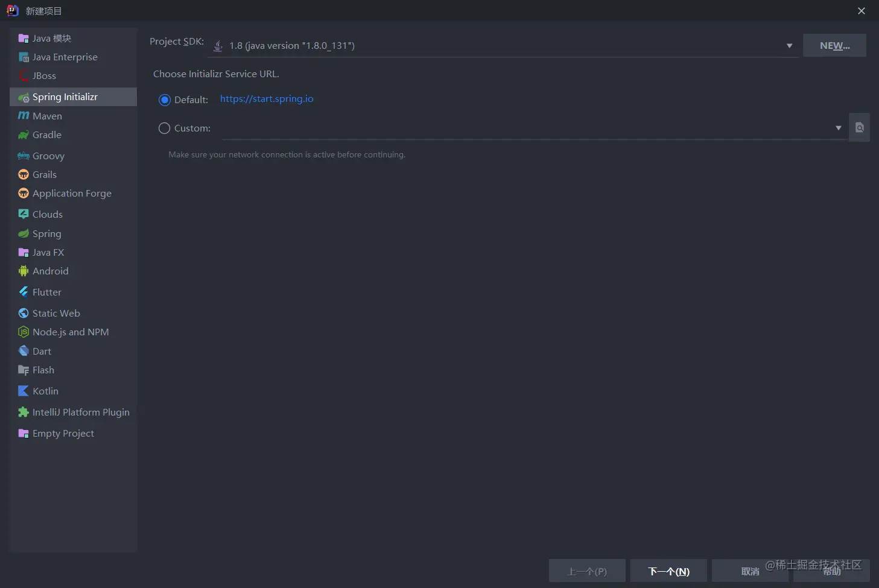This screenshot has width=879, height=588.
Task: Select Grails text entry
Action: [45, 175]
